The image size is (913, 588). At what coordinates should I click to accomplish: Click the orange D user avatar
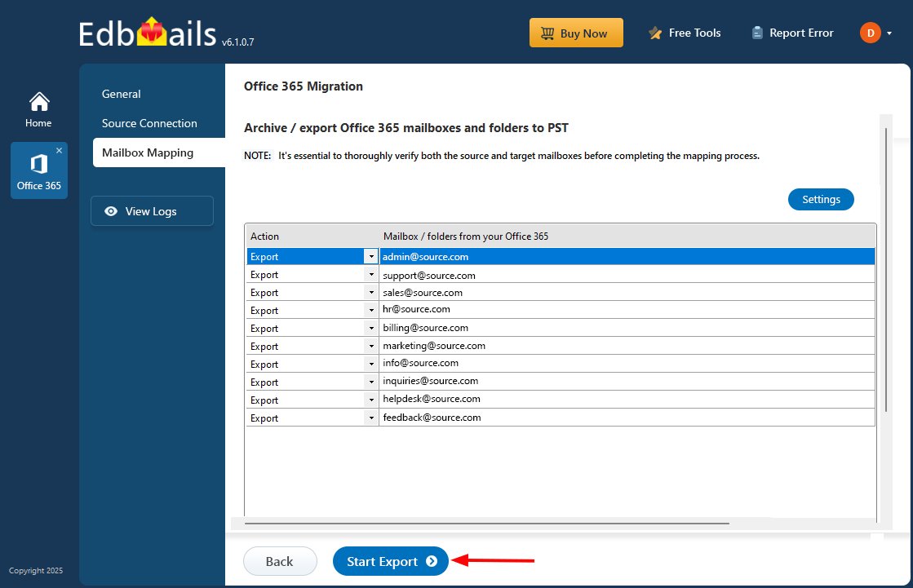(871, 33)
